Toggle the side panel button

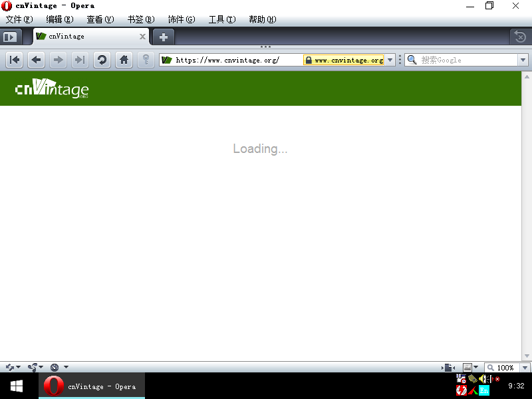click(x=10, y=37)
